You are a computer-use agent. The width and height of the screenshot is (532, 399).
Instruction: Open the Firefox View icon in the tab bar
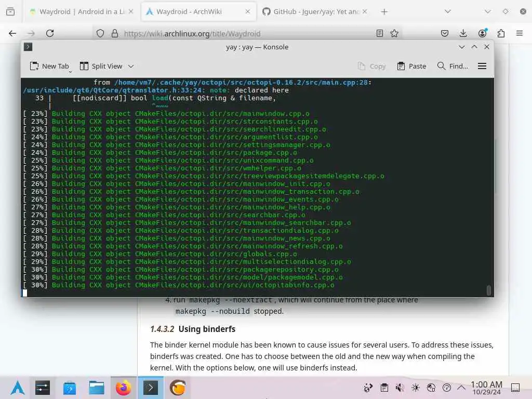click(x=10, y=11)
